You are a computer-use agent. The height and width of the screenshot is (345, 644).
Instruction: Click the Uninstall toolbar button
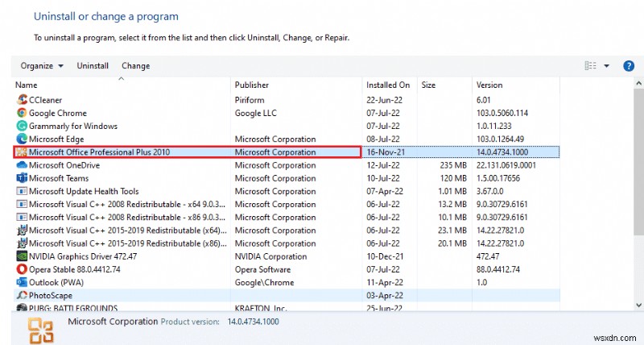[x=93, y=65]
